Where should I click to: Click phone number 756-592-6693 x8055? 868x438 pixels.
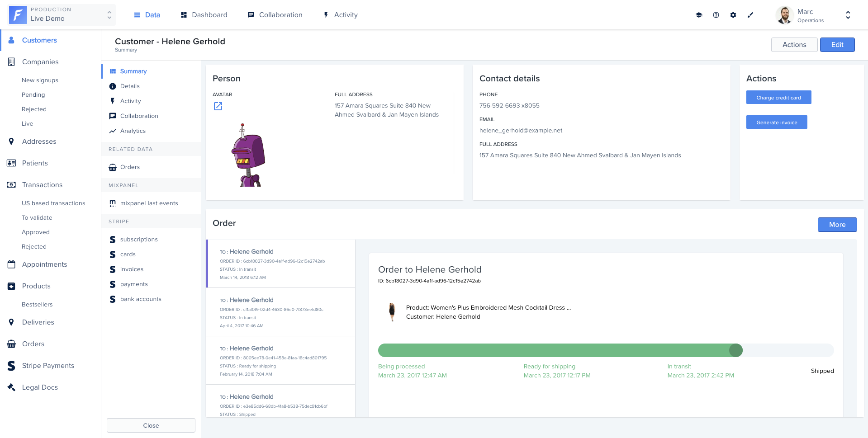[509, 106]
